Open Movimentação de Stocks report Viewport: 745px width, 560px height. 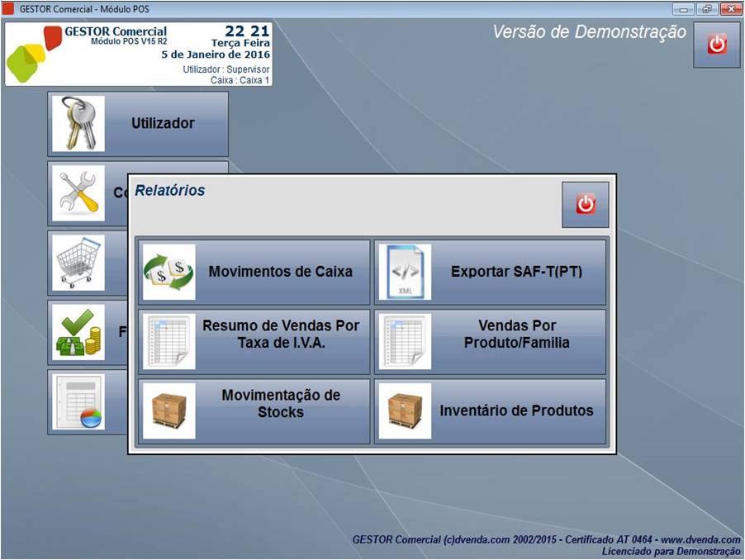(x=281, y=403)
